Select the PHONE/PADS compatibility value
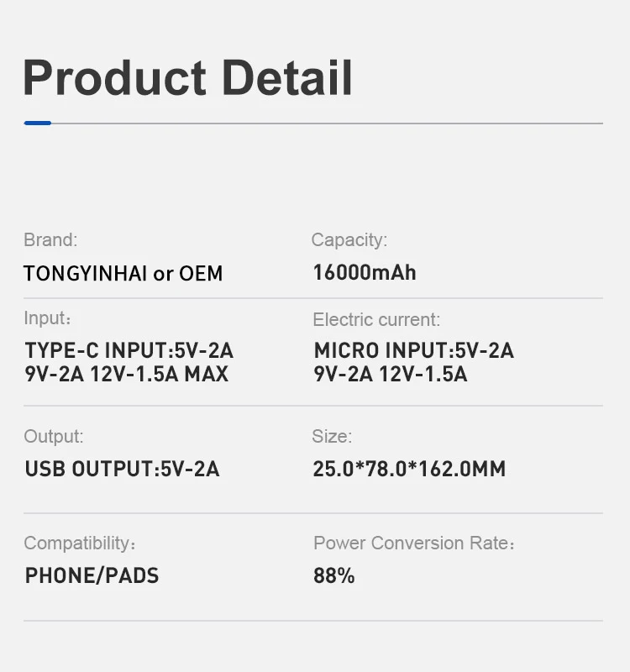This screenshot has height=672, width=630. coord(92,575)
